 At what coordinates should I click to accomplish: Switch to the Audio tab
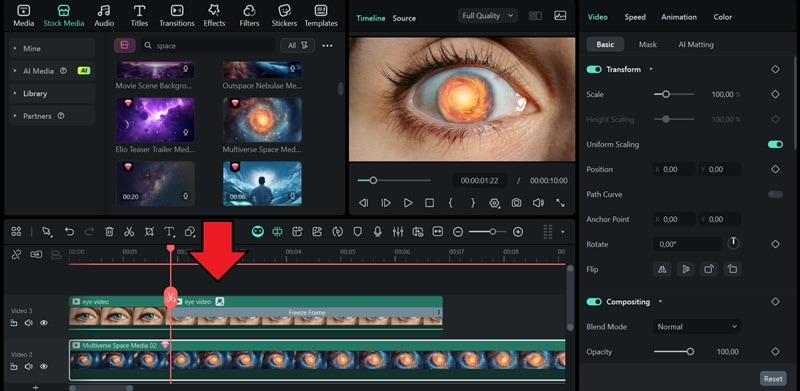click(104, 16)
